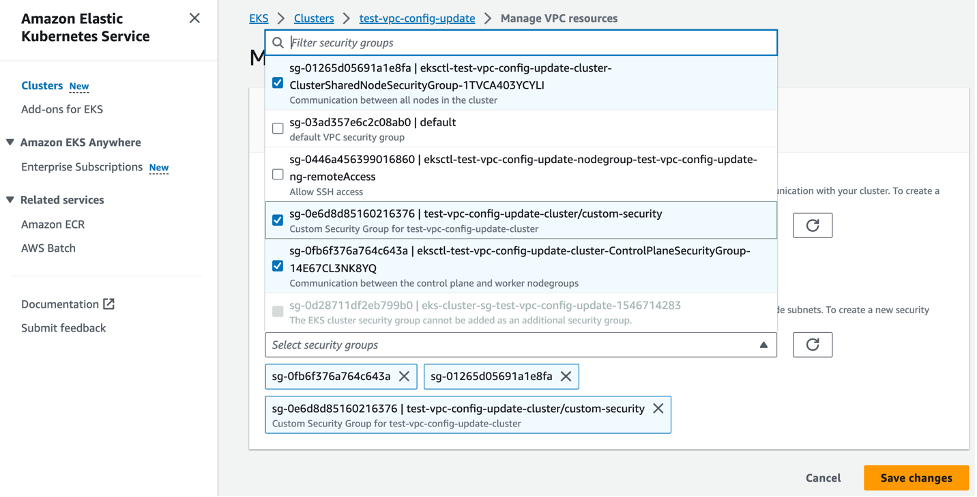Image resolution: width=977 pixels, height=497 pixels.
Task: Collapse Select security groups dropdown arrow
Action: [763, 345]
